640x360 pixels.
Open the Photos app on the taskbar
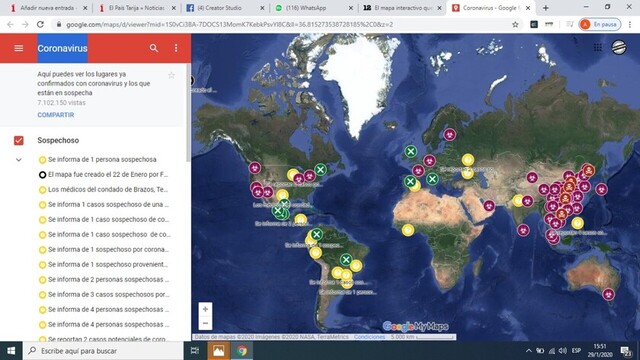click(x=218, y=351)
